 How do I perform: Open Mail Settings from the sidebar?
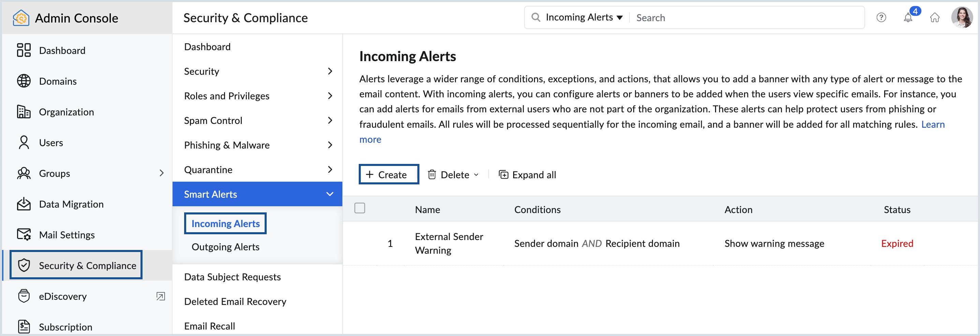tap(66, 235)
